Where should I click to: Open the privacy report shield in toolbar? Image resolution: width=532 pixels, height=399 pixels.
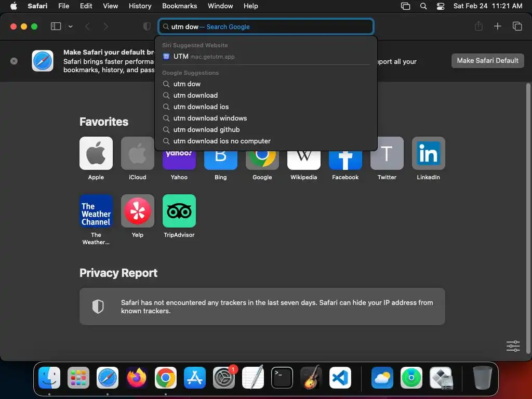coord(147,26)
